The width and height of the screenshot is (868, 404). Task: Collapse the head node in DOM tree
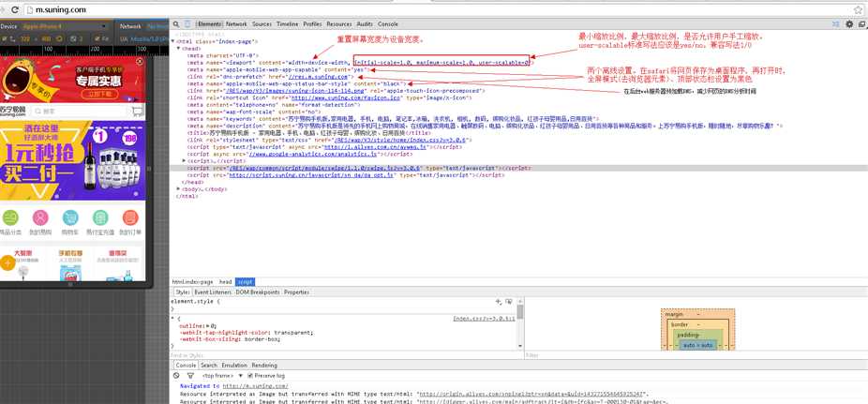pos(178,49)
